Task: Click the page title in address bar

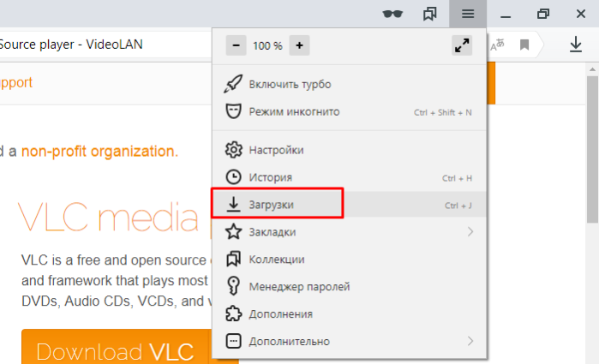Action: (x=71, y=45)
